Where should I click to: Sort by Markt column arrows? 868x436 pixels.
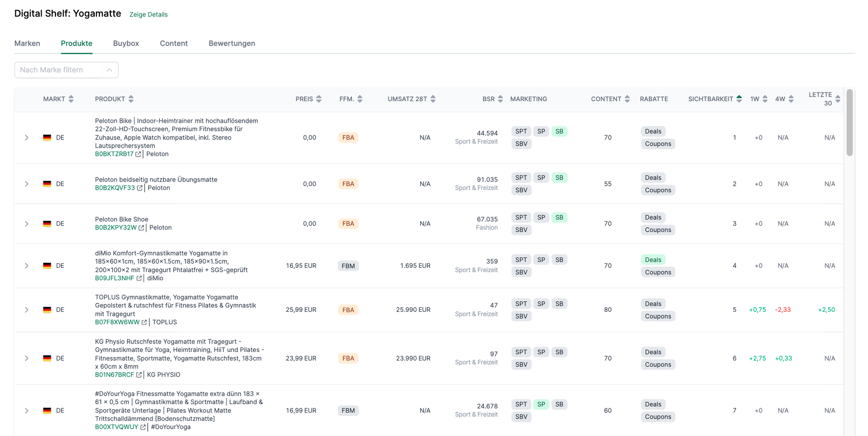tap(71, 99)
